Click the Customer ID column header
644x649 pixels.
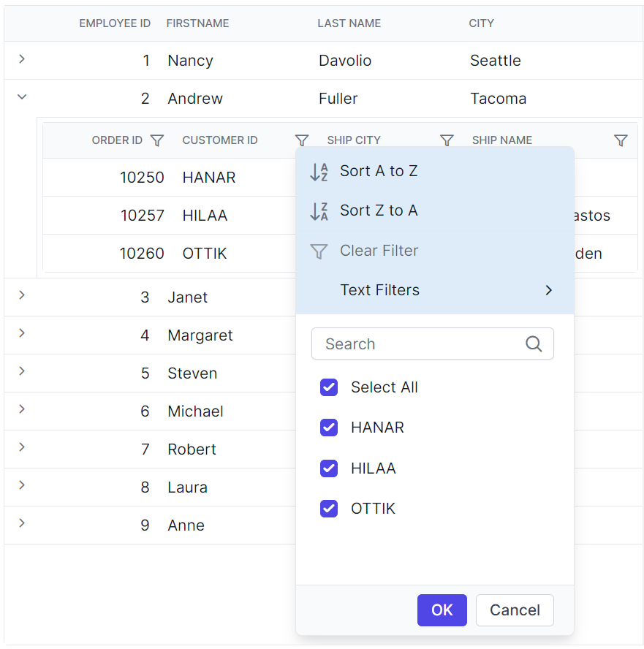220,140
